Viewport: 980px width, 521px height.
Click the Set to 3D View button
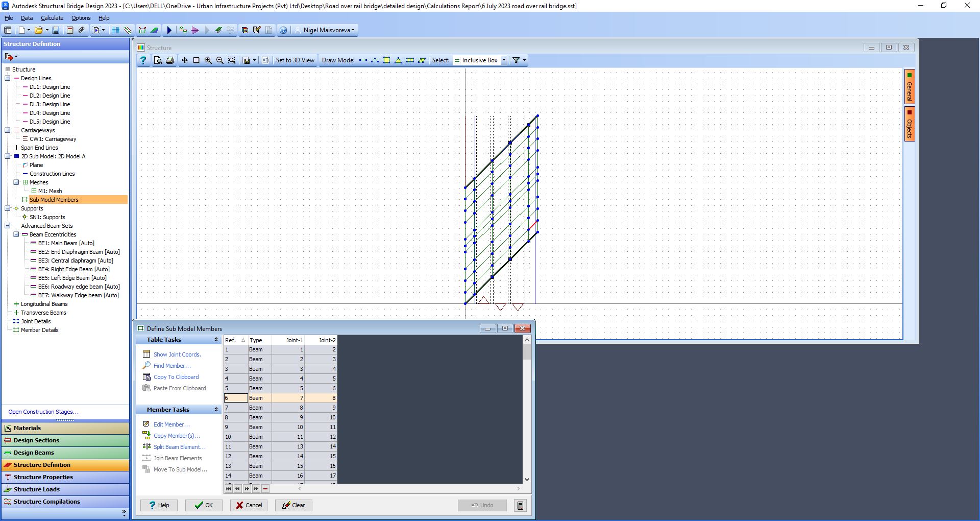tap(295, 60)
